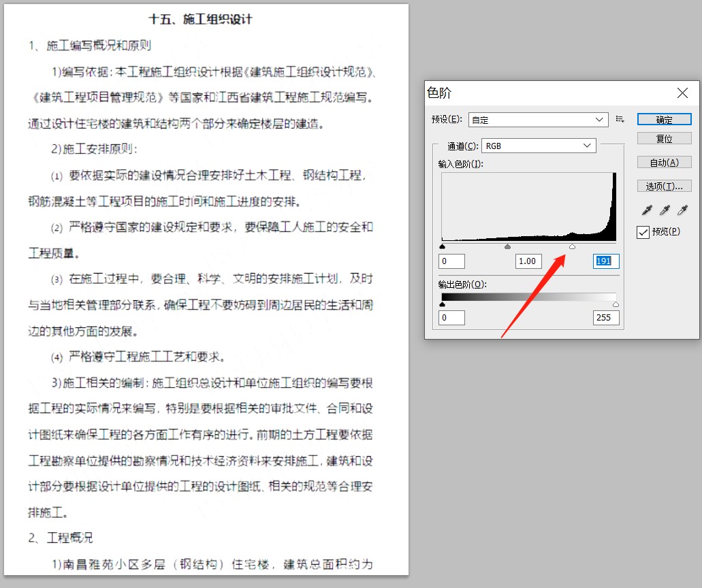
Task: Click the shadow value 0 input field
Action: coord(451,261)
